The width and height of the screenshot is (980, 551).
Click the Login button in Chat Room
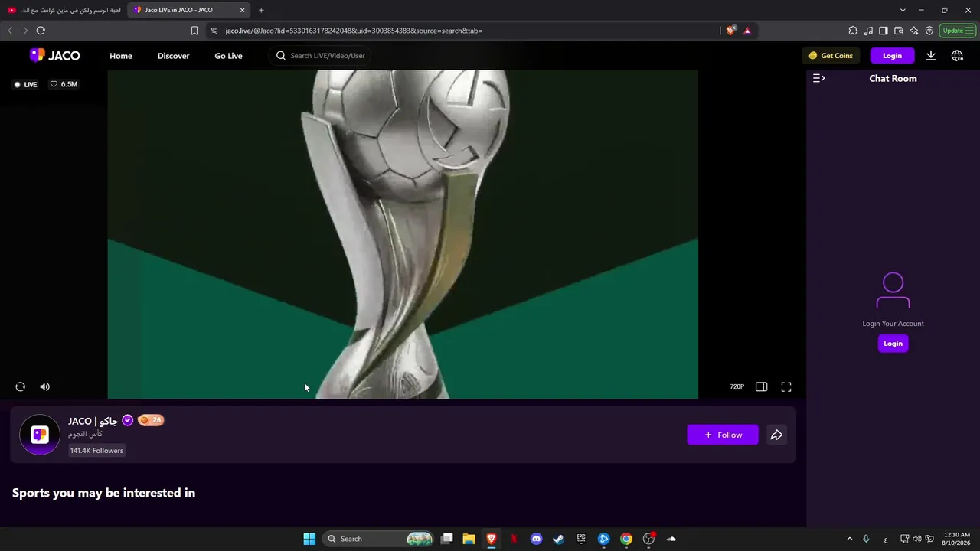[x=893, y=344]
